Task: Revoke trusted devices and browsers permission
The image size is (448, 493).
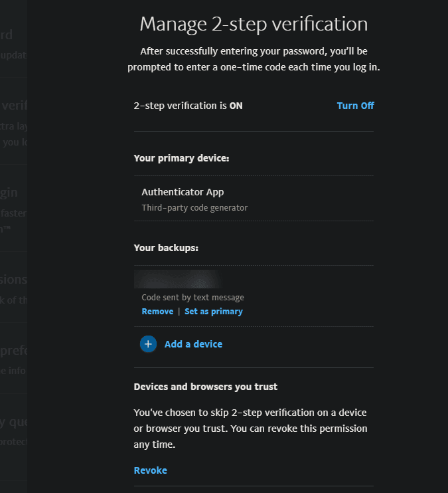Action: [151, 470]
